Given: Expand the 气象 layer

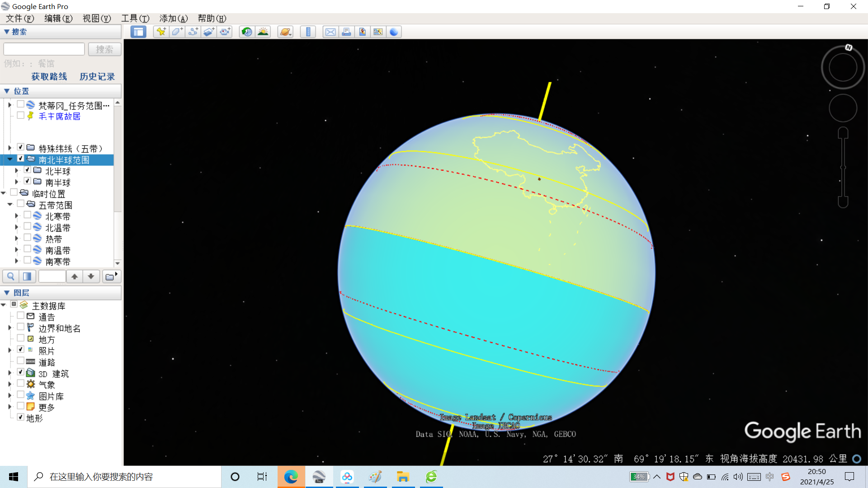Looking at the screenshot, I should (10, 384).
